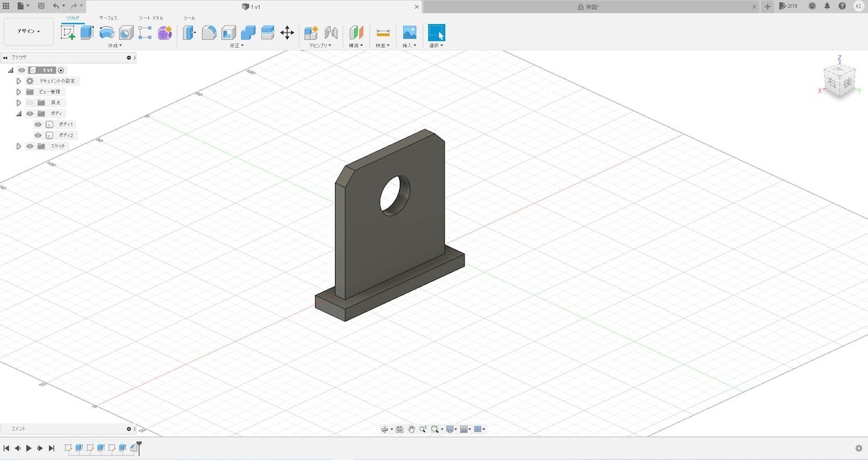This screenshot has width=868, height=460.
Task: Click the 2/10 document count indicator
Action: coord(788,6)
